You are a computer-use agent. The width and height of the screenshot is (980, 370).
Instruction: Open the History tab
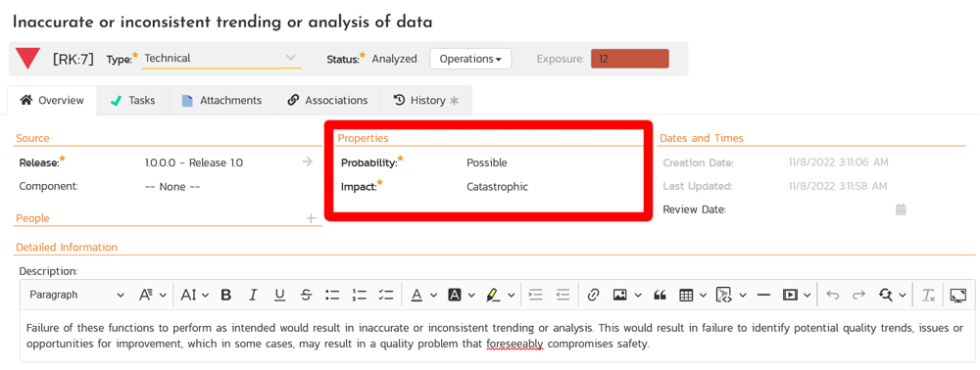click(x=425, y=101)
